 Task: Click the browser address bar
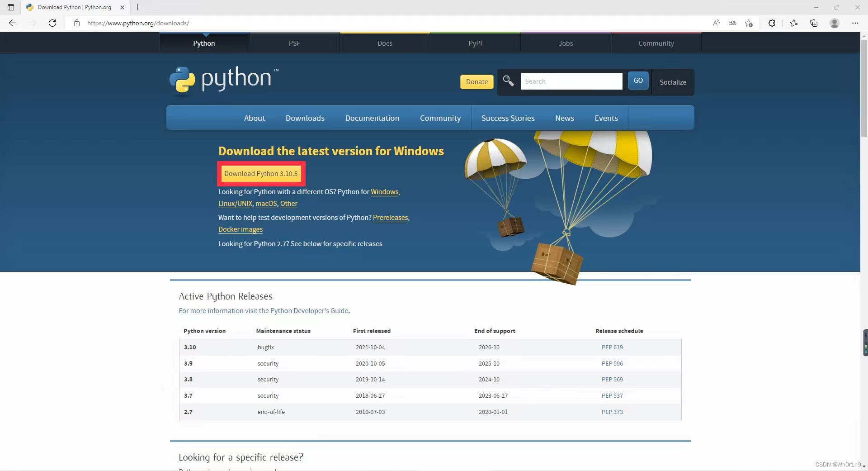click(x=389, y=23)
